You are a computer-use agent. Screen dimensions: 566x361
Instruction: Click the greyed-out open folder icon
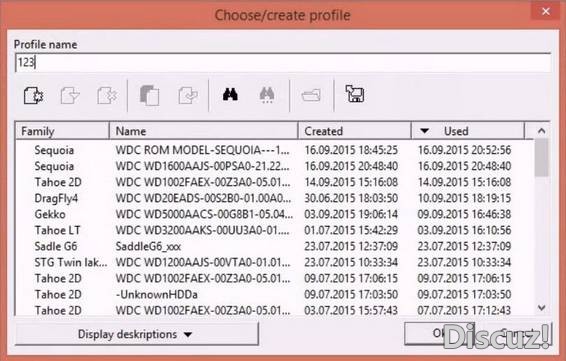click(x=311, y=95)
